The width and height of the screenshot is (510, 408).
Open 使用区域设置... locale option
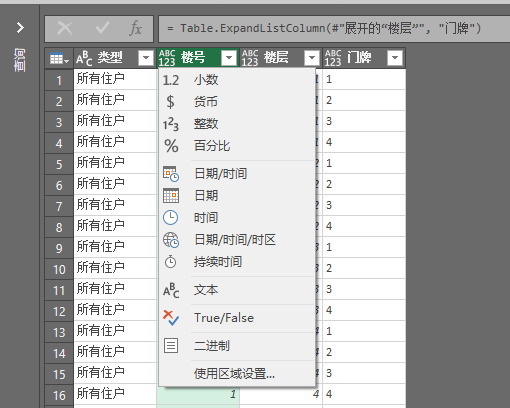(237, 374)
